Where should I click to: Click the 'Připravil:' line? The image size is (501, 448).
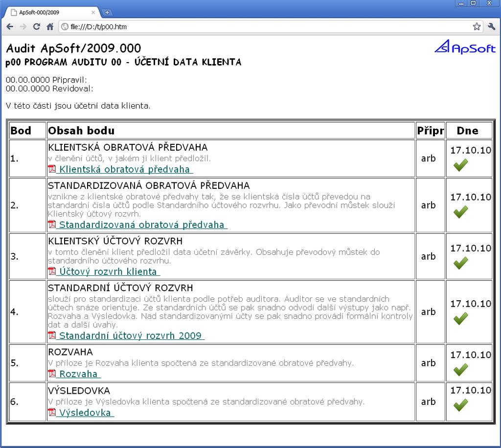point(46,80)
